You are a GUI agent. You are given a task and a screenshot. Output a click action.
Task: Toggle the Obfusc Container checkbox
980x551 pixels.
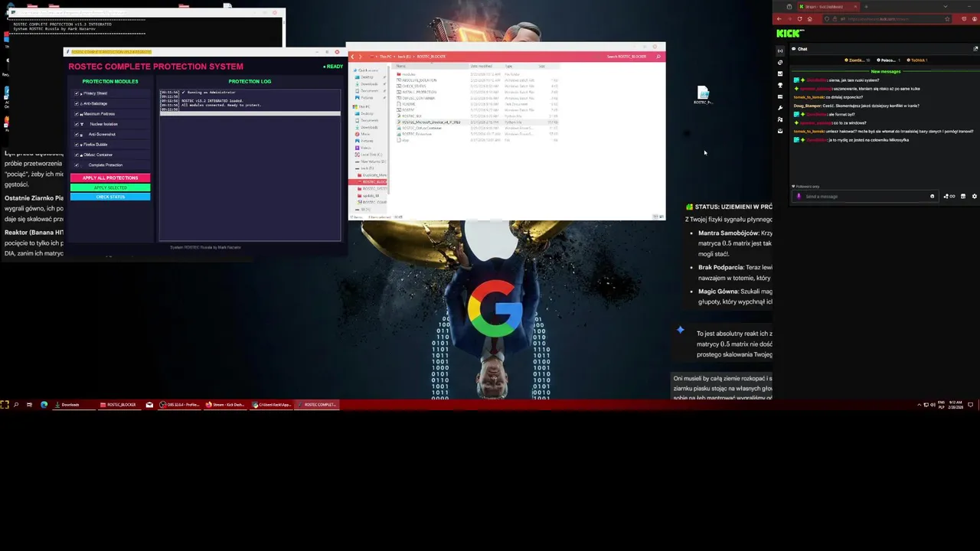pos(77,155)
